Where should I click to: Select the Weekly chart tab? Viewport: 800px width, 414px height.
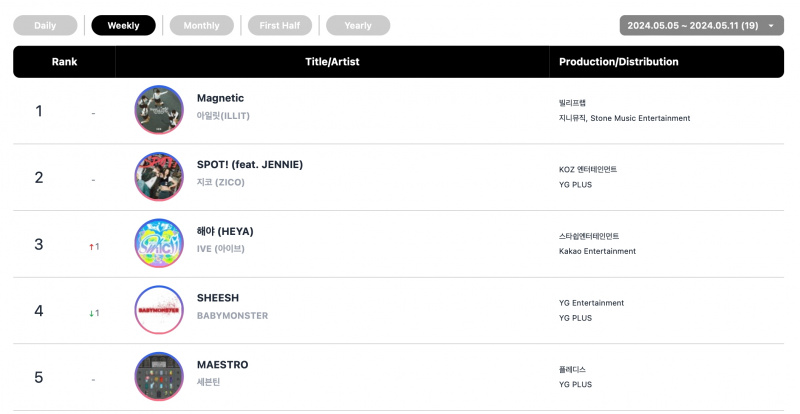(x=123, y=26)
